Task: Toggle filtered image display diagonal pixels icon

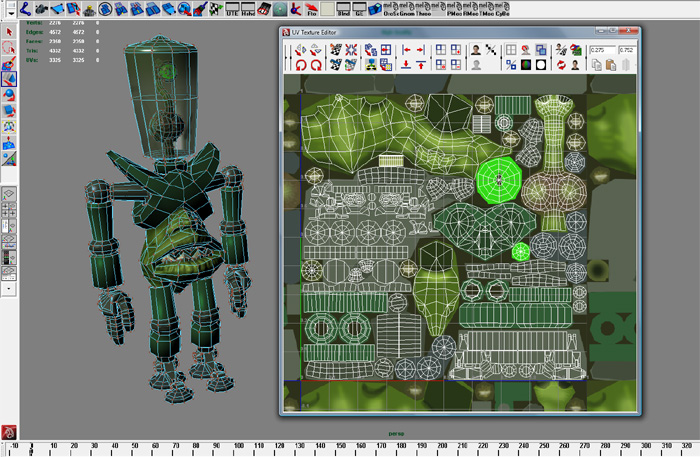Action: pyautogui.click(x=491, y=50)
